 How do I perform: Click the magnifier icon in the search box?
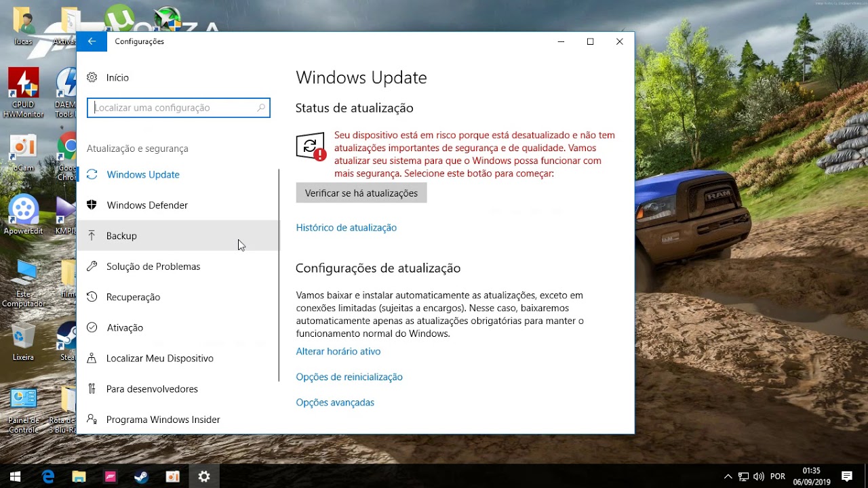tap(261, 108)
